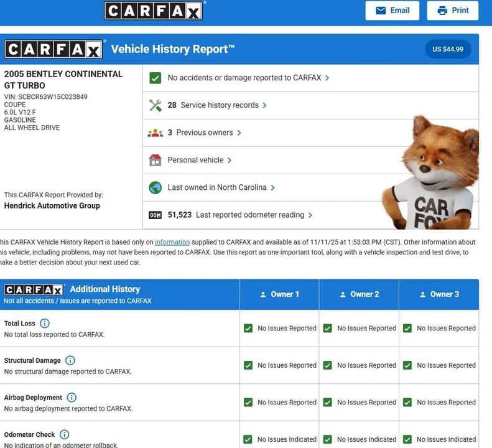Click the Hendrick Automotive Group provider name
This screenshot has height=448, width=492.
point(52,205)
